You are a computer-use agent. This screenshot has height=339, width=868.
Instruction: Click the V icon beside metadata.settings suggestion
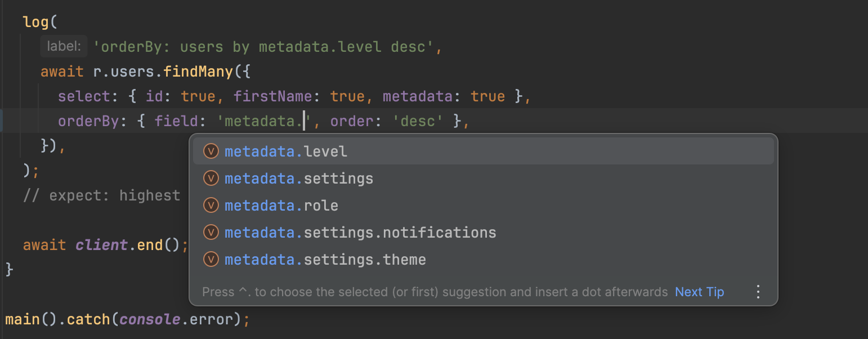point(211,178)
